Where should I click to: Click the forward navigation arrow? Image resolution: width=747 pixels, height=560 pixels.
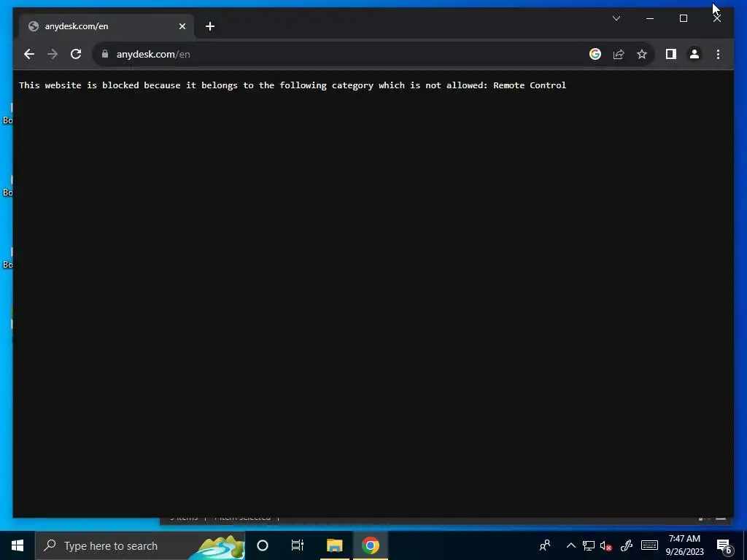tap(53, 54)
